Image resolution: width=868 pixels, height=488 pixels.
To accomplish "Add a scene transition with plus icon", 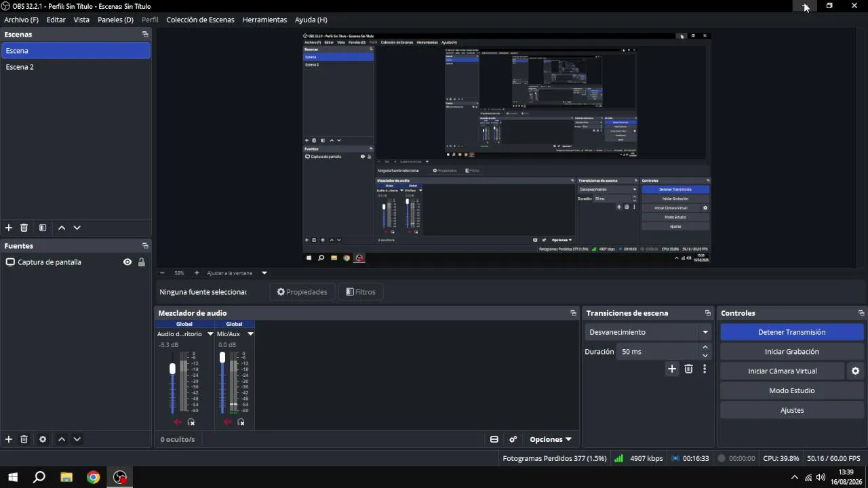I will point(672,369).
